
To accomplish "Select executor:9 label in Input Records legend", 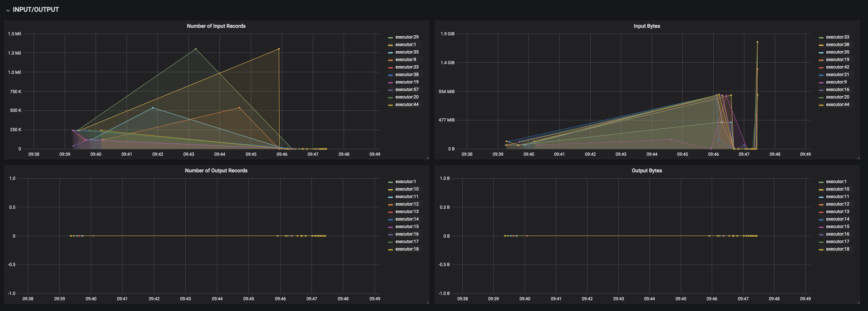I will point(405,60).
